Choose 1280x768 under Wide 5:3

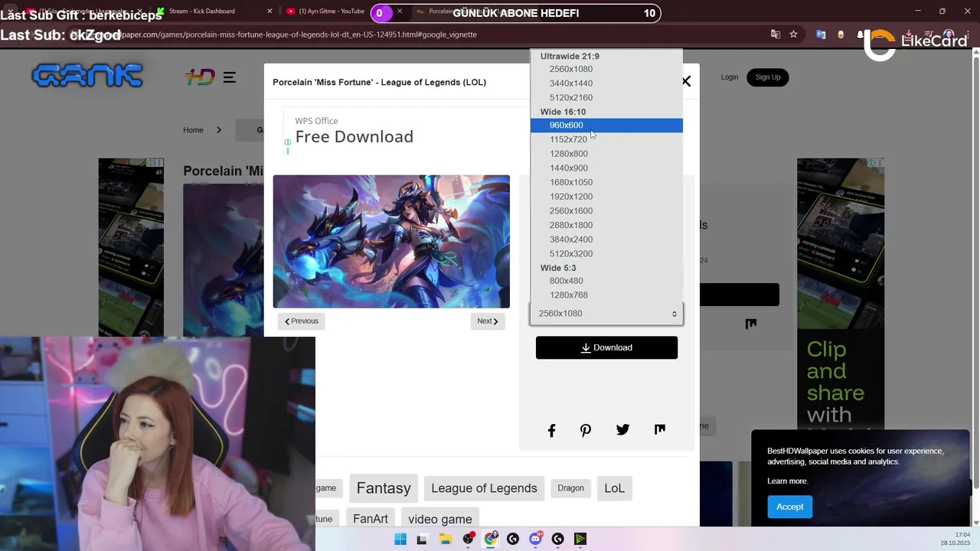(x=606, y=295)
